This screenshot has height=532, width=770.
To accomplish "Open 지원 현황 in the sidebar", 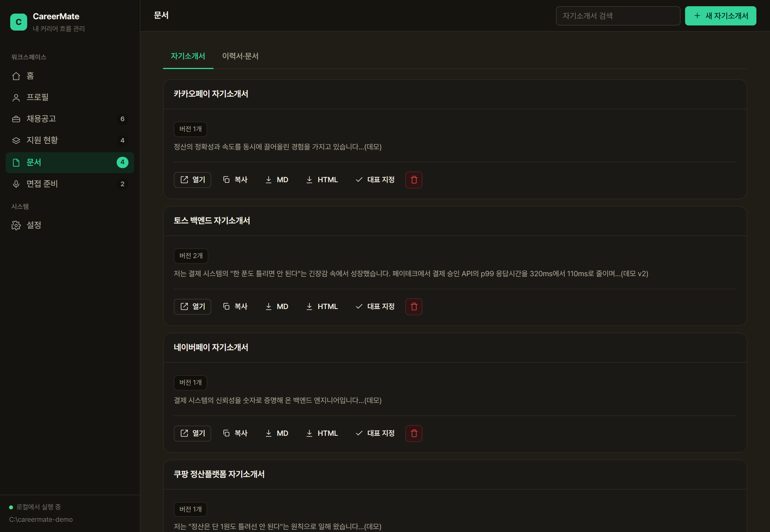I will 70,140.
